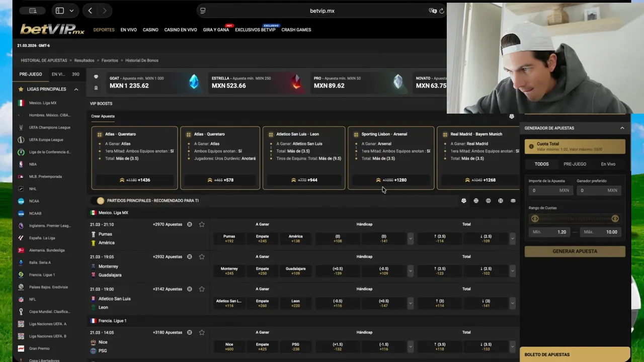The width and height of the screenshot is (644, 362).
Task: Select the PRE-JUEGO sidebar tab
Action: [x=31, y=74]
